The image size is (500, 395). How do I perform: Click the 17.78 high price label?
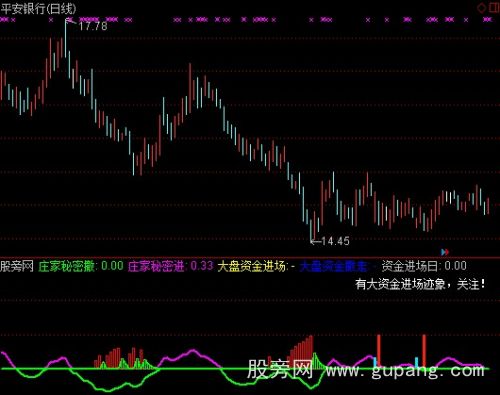(x=93, y=26)
